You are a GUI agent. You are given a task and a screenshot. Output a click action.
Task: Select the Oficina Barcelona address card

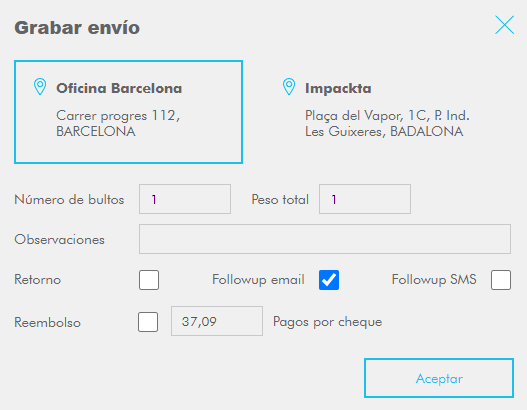(x=128, y=112)
